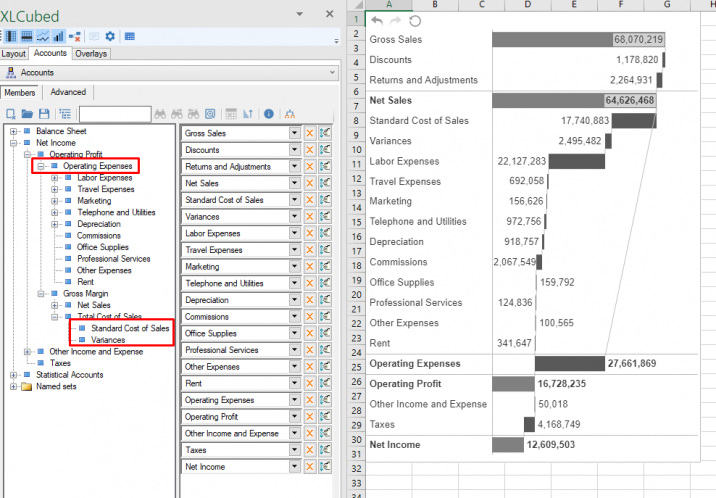Select Telephone and Utilities in the member tree
Viewport: 716px width, 498px height.
point(116,212)
